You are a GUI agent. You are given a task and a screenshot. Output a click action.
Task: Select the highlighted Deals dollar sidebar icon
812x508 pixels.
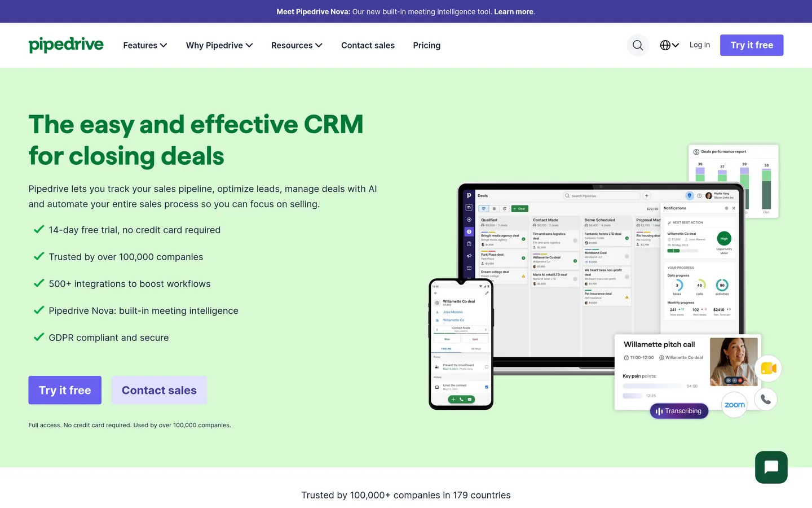469,231
